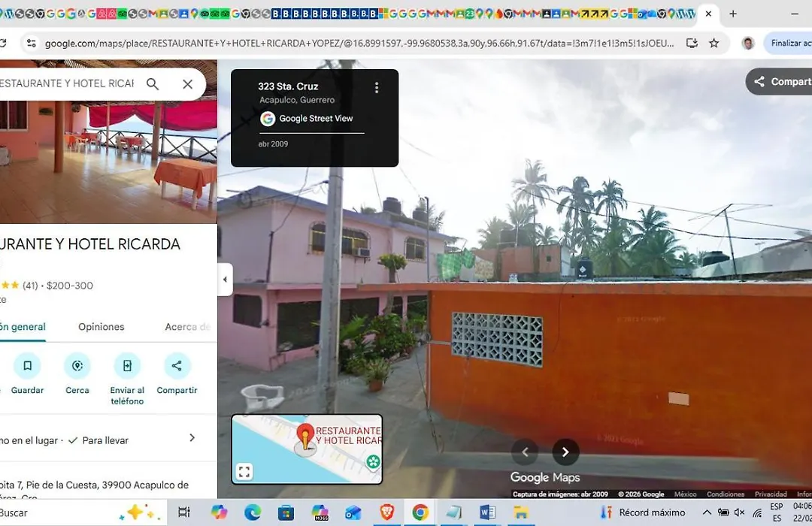
Task: Click the Compartir icon in side panel
Action: [177, 365]
